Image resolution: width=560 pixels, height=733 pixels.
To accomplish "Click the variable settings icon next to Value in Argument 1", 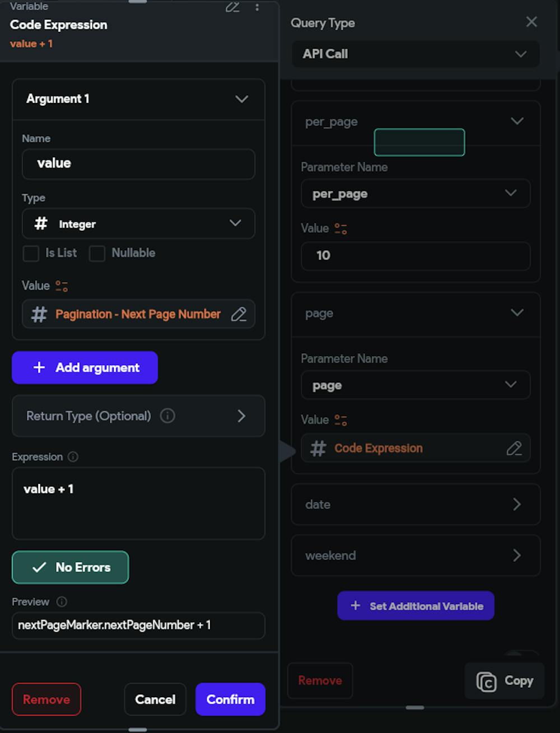I will click(62, 286).
